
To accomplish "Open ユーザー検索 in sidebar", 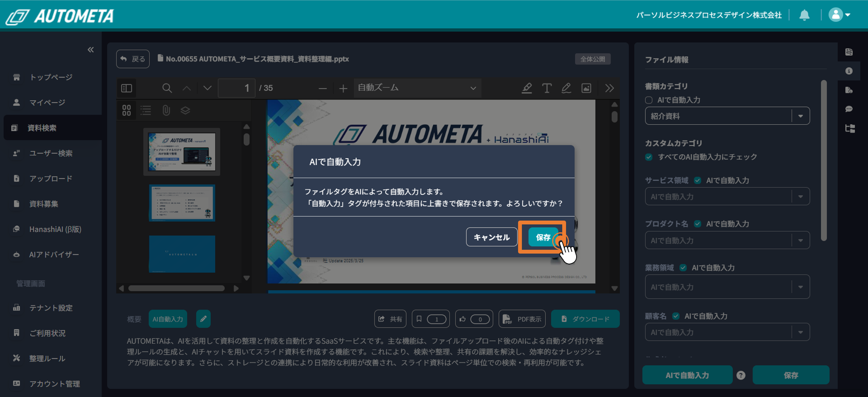I will 51,153.
